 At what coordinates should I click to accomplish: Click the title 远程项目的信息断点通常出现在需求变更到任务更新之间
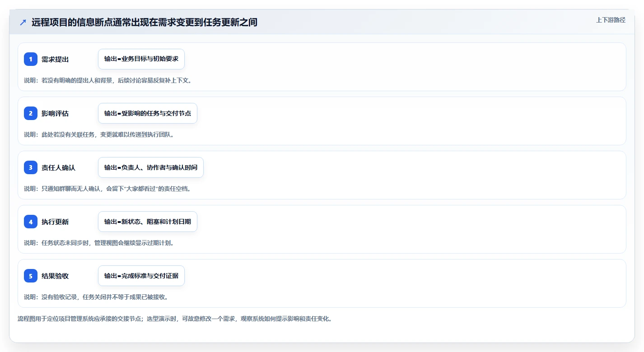pyautogui.click(x=145, y=22)
